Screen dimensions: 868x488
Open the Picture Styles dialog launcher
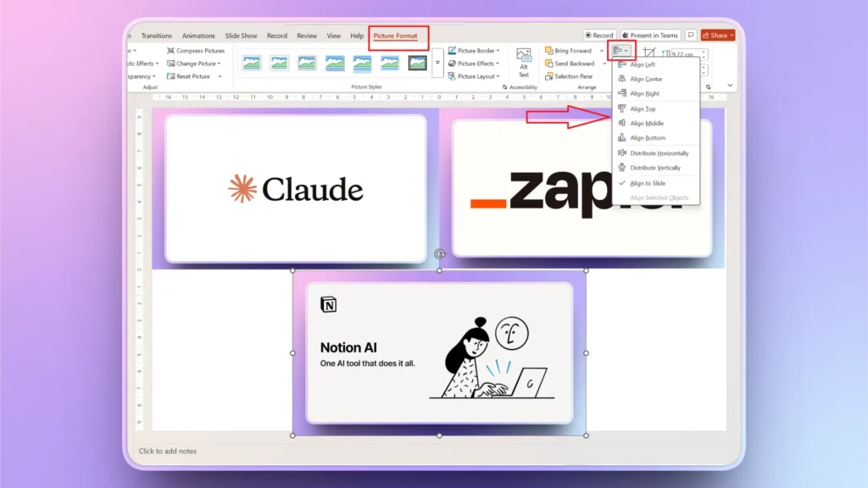coord(504,87)
